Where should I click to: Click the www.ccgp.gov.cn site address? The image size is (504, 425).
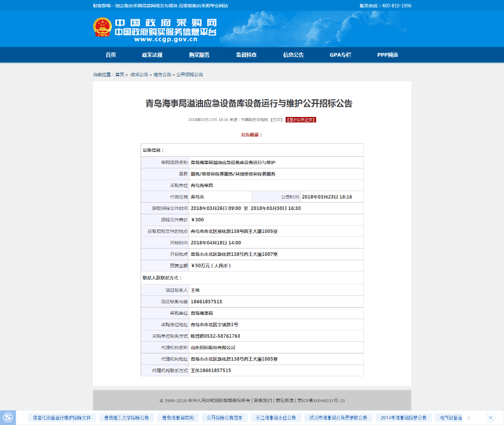click(x=166, y=39)
